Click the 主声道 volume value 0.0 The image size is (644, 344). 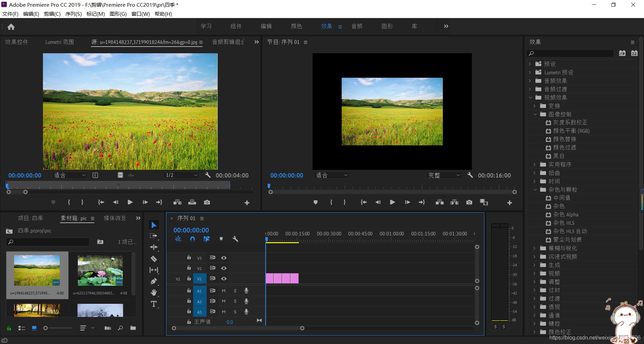(x=230, y=322)
